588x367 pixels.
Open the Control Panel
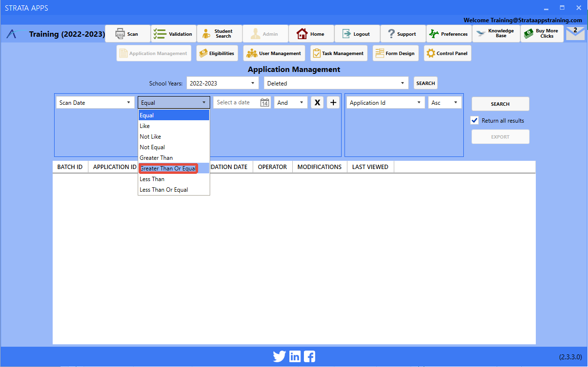(x=447, y=53)
